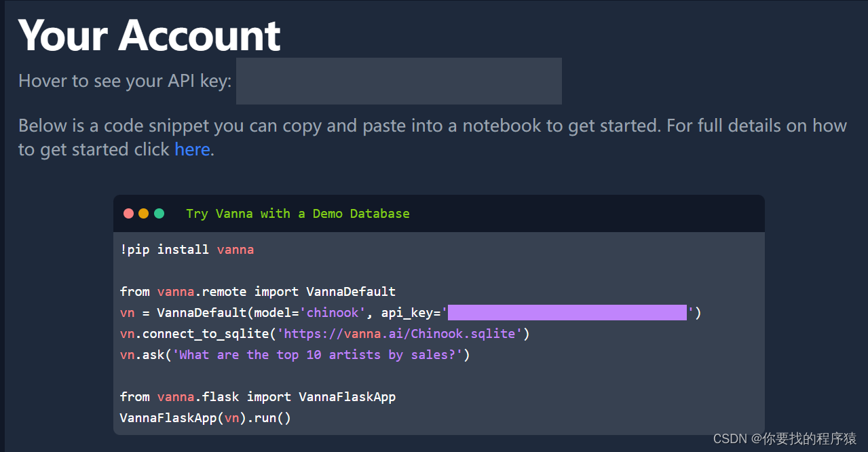Open the 'here' getting started link
The height and width of the screenshot is (452, 868).
coord(192,149)
